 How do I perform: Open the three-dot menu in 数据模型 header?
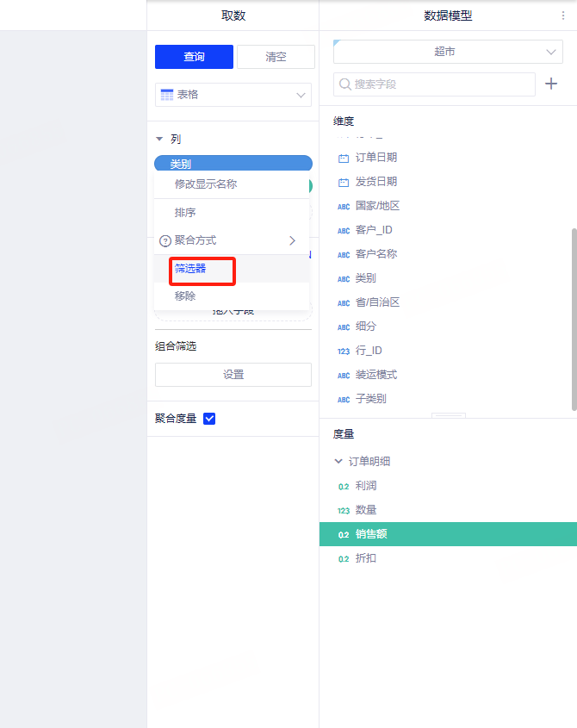point(564,16)
